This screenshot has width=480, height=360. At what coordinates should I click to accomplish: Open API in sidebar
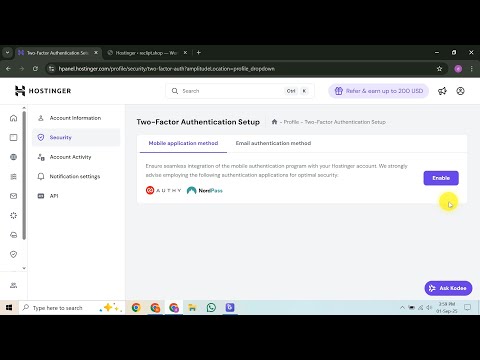tap(76, 196)
